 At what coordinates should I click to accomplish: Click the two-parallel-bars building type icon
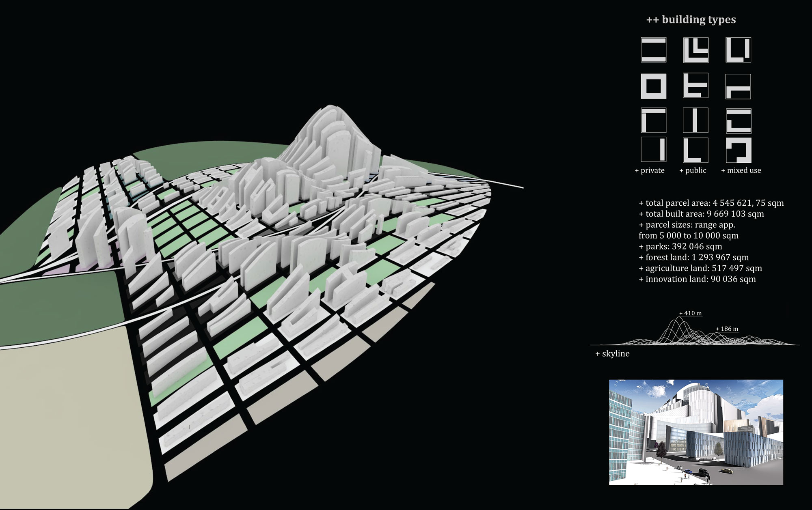(x=654, y=50)
